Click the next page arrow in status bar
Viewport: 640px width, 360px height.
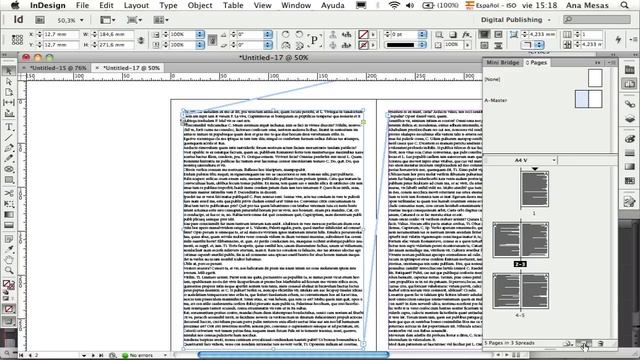tap(93, 356)
